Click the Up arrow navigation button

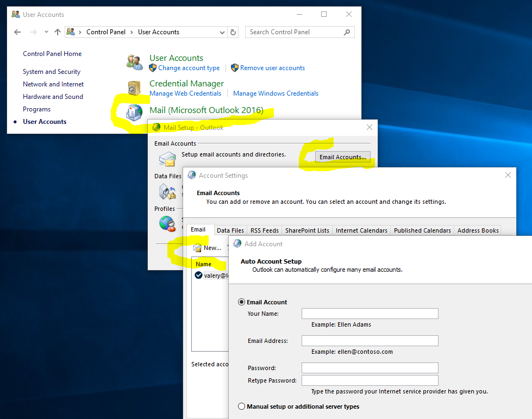[x=58, y=32]
